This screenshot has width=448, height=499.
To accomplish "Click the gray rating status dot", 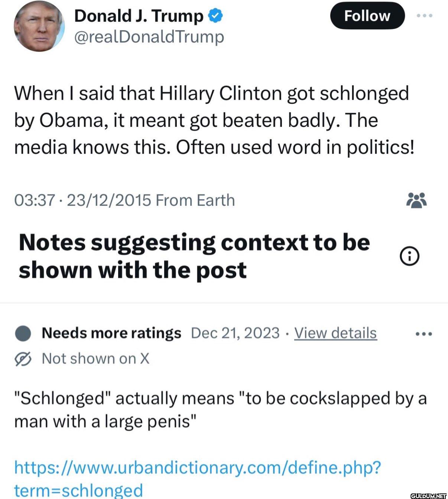I will tap(23, 333).
